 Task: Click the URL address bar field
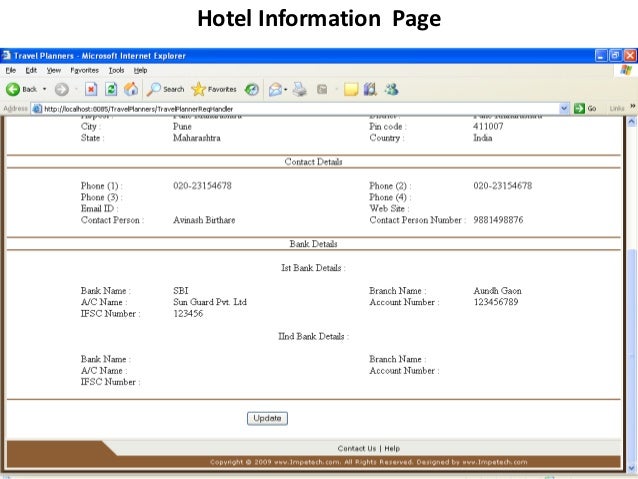(x=300, y=108)
